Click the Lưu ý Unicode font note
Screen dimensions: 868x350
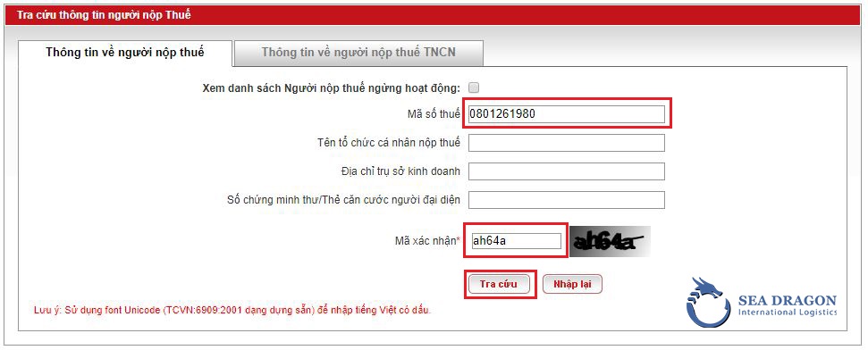point(232,310)
